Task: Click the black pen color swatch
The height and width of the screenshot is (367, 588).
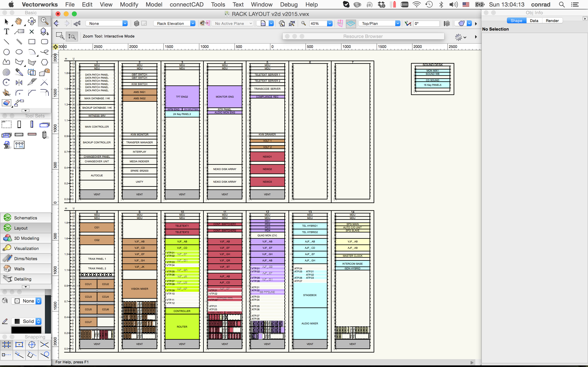Action: pyautogui.click(x=26, y=330)
